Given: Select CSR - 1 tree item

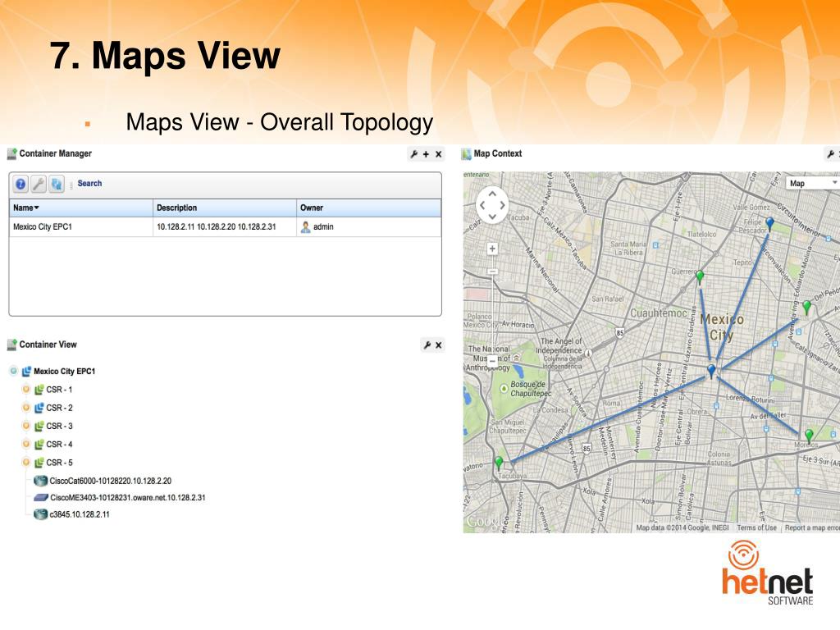Looking at the screenshot, I should pos(59,390).
